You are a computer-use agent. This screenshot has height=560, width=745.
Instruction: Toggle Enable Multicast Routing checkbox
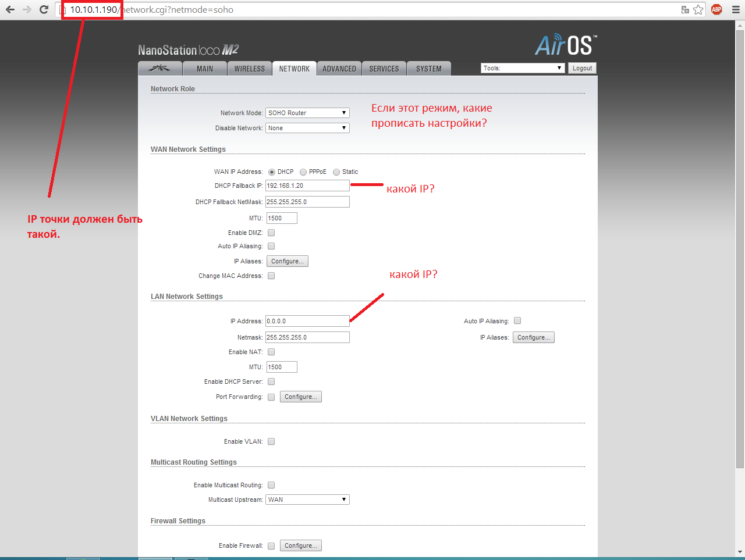coord(271,485)
